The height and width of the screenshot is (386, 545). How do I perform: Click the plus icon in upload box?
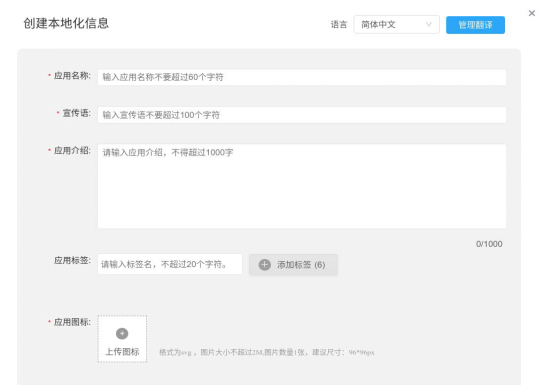click(122, 334)
